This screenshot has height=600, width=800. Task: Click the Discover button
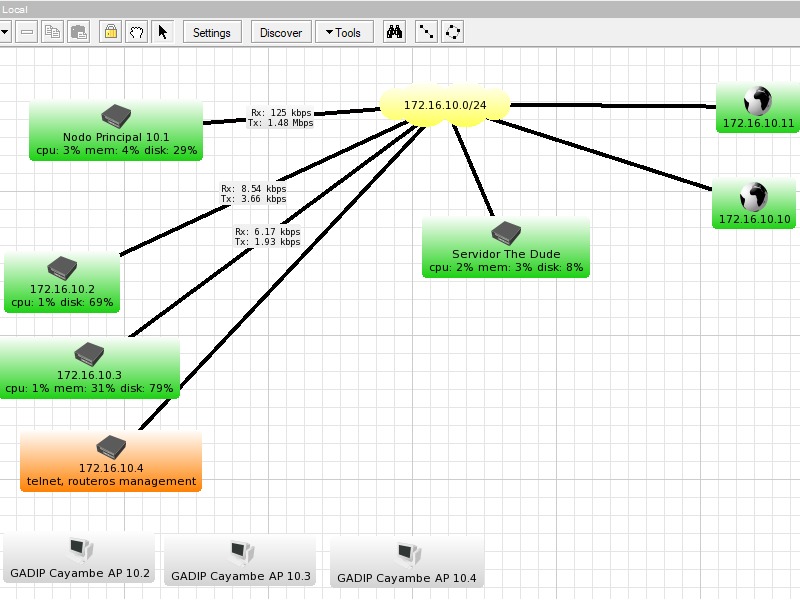[281, 33]
